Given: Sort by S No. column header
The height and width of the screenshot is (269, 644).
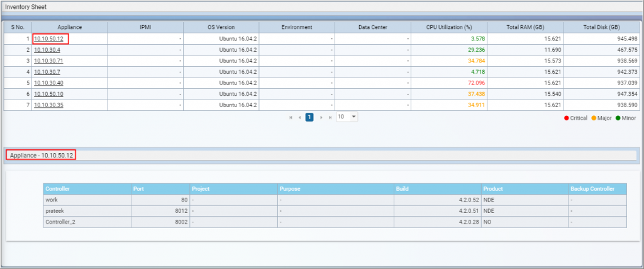Looking at the screenshot, I should [x=18, y=28].
